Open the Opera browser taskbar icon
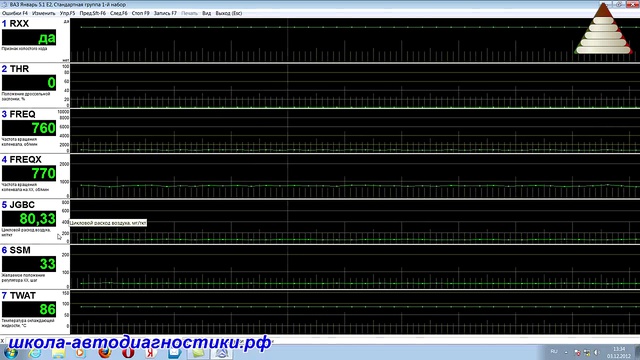The width and height of the screenshot is (640, 360). [x=128, y=353]
